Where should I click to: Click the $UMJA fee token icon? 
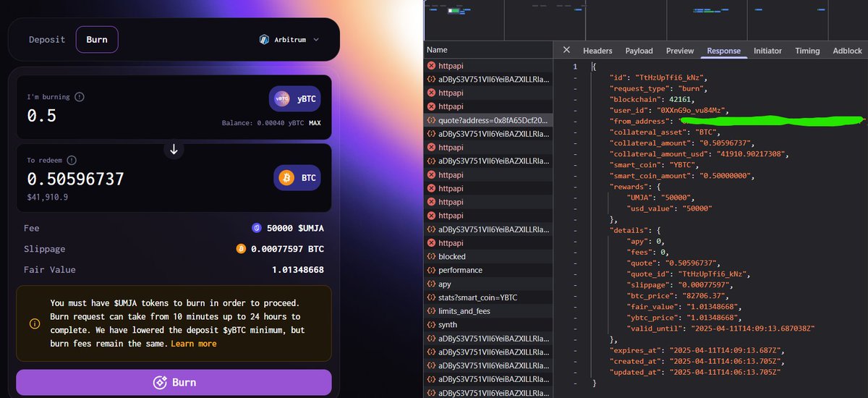point(256,228)
